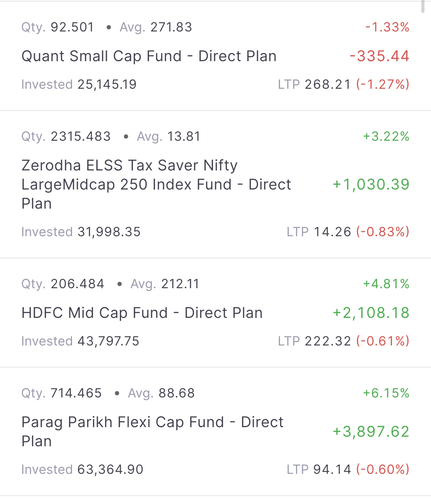Click the +3.22% return percentage
Screen dimensions: 431x500
coord(386,136)
